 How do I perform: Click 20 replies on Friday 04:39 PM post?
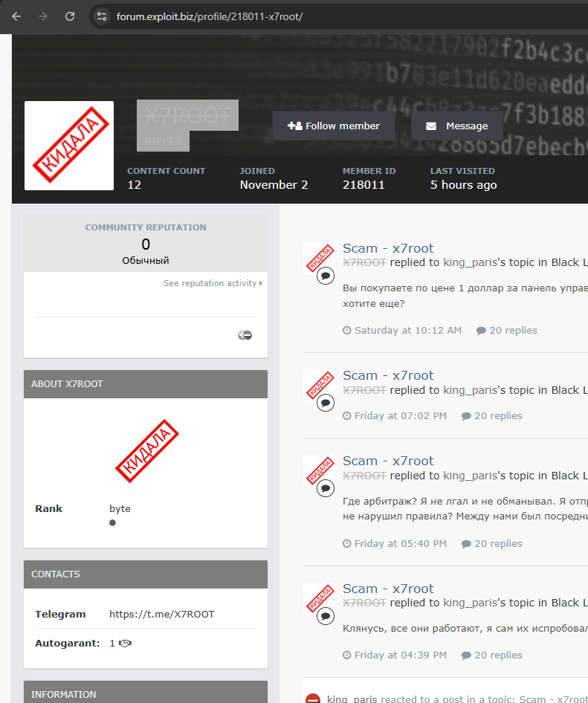492,655
